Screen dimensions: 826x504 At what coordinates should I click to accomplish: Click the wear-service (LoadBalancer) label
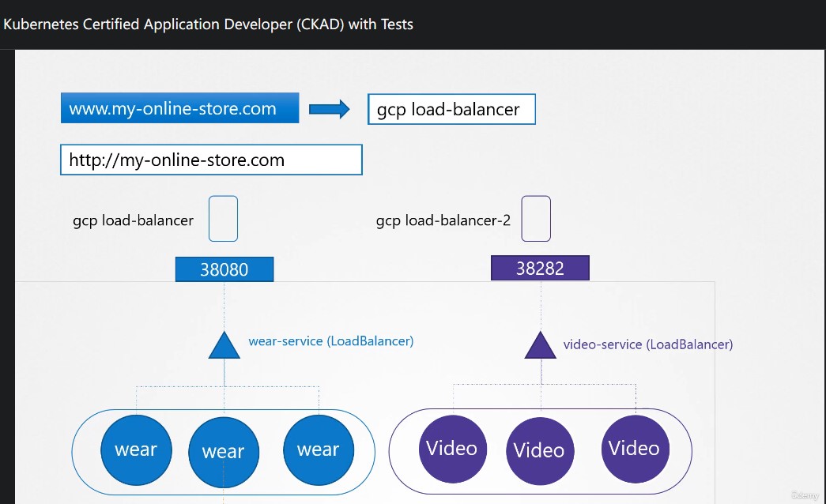331,341
